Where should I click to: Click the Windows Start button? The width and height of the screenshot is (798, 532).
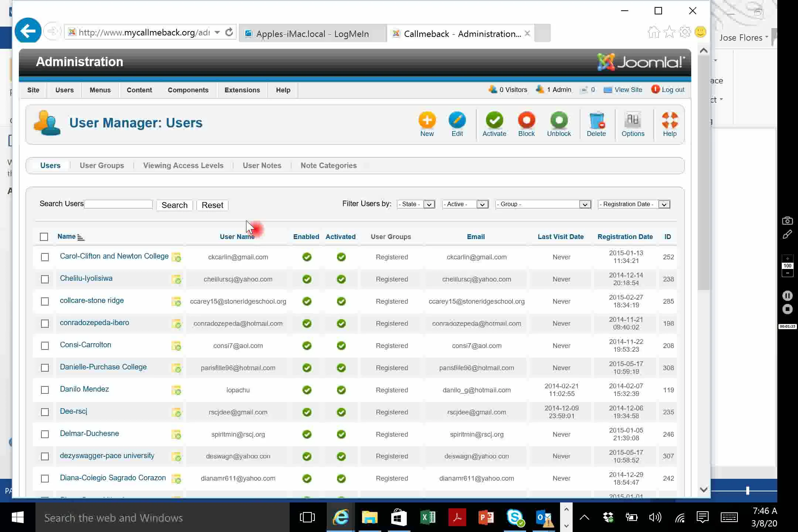pos(17,517)
